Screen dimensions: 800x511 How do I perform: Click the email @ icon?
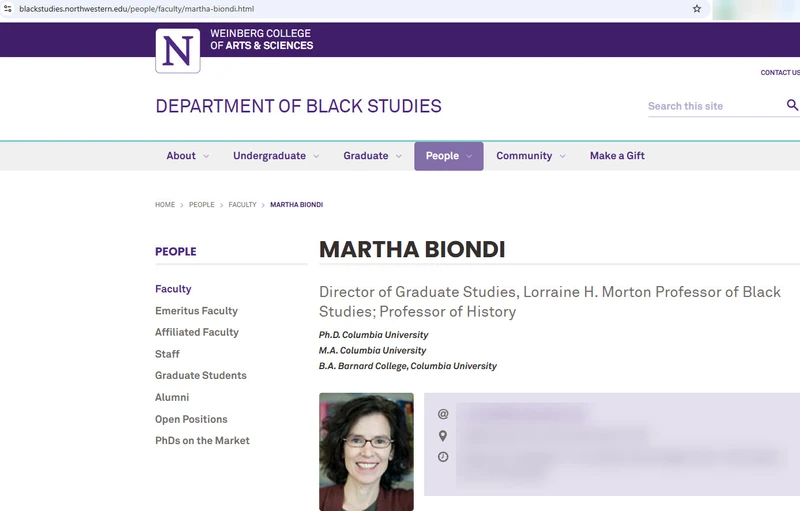click(443, 414)
